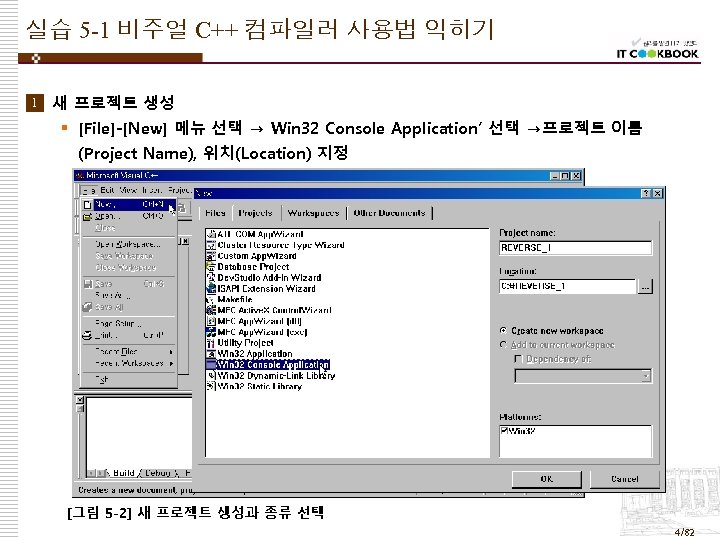Select Add to current workspace radio button
The image size is (720, 540).
tap(503, 345)
